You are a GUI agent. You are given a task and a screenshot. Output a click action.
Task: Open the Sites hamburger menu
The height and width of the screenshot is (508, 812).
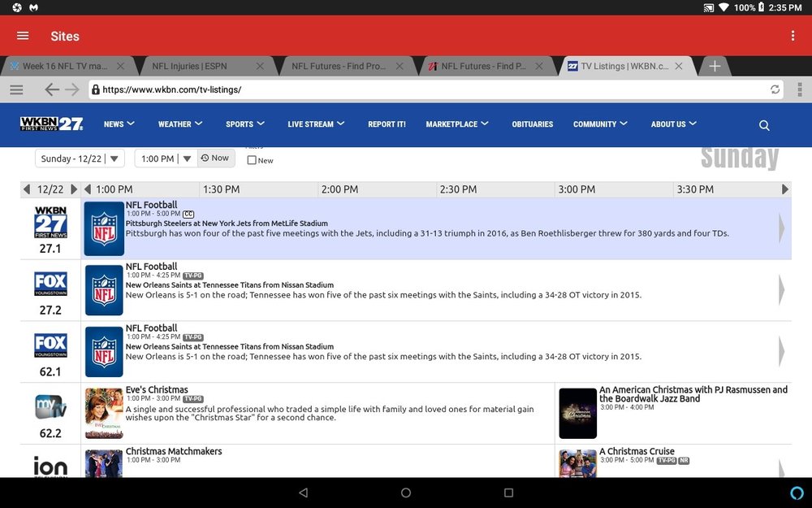tap(23, 36)
